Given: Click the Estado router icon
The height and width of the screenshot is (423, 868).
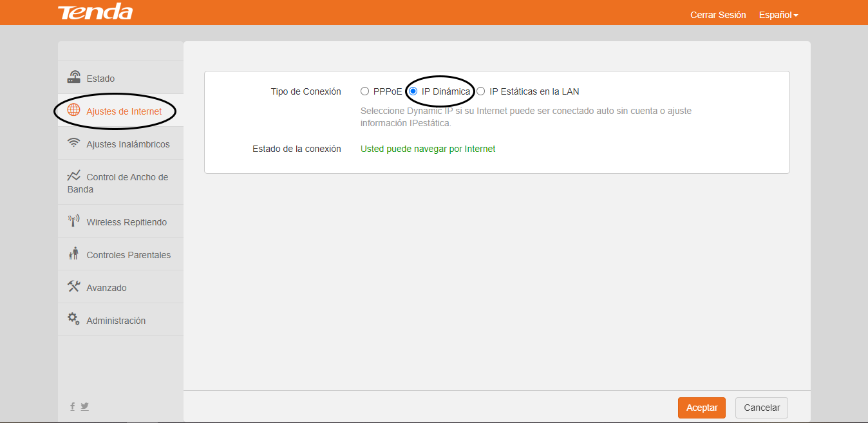Looking at the screenshot, I should click(74, 77).
